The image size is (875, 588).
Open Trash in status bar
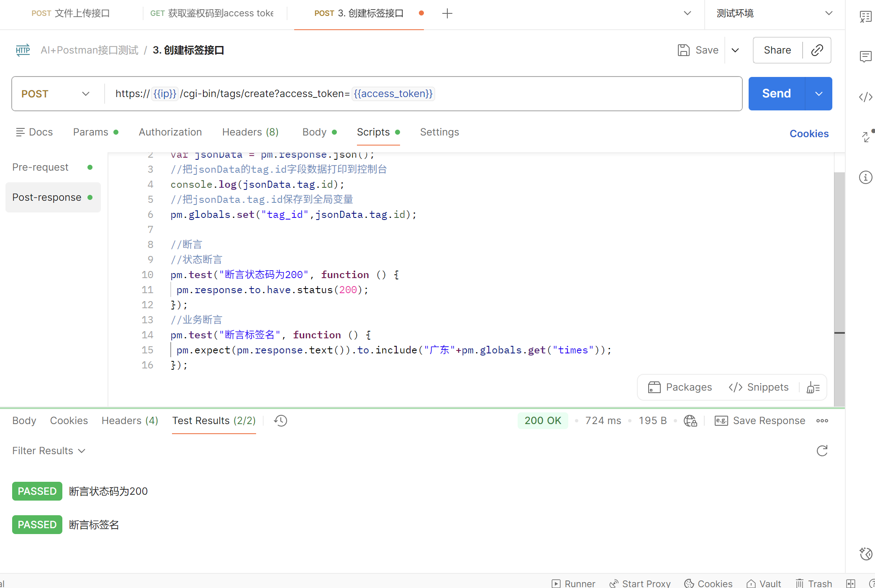[813, 583]
